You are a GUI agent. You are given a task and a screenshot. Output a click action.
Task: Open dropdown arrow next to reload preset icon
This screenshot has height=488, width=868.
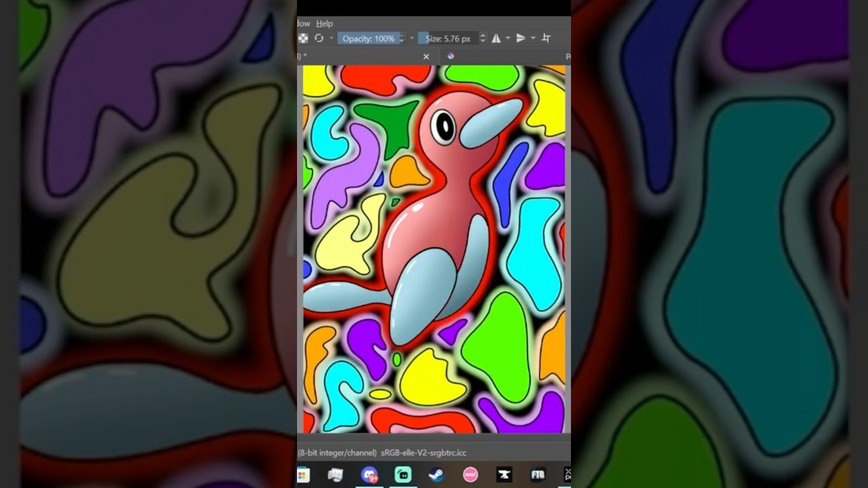click(331, 39)
